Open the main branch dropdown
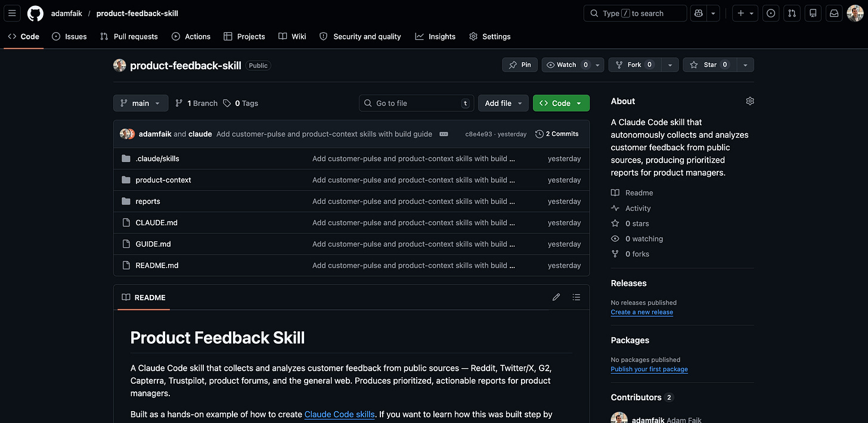The width and height of the screenshot is (868, 423). click(x=141, y=102)
